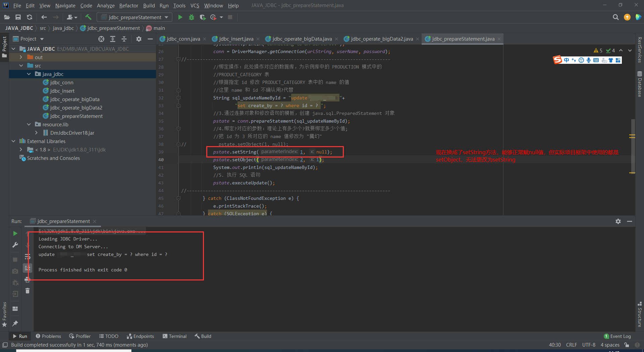Toggle read-only lock icon in status bar
The image size is (644, 352).
coord(627,345)
